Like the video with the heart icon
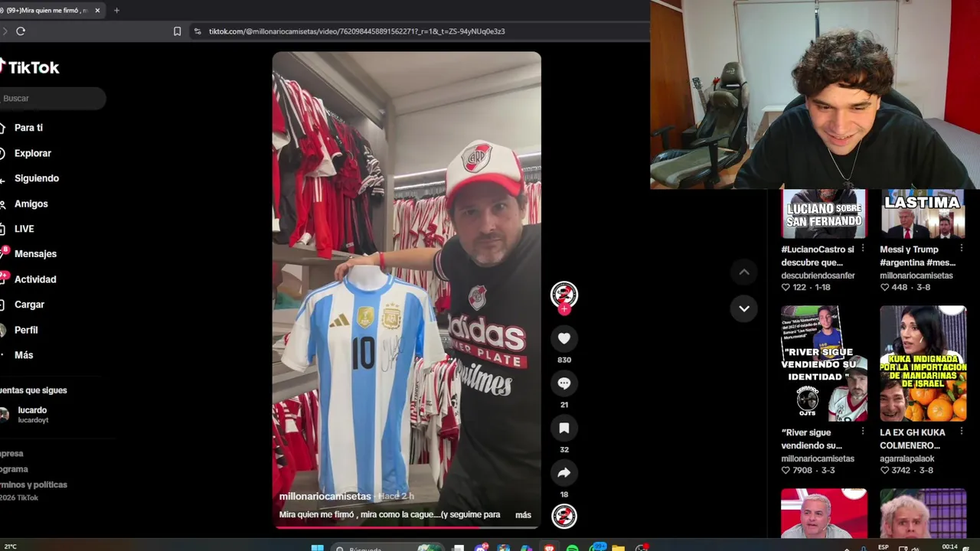 [564, 338]
